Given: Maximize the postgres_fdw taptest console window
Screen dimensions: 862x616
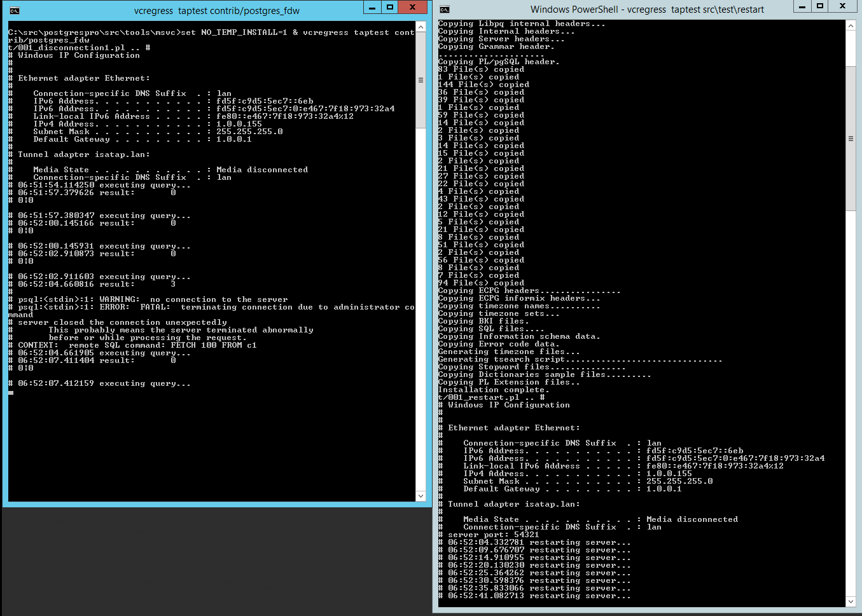Looking at the screenshot, I should 390,8.
